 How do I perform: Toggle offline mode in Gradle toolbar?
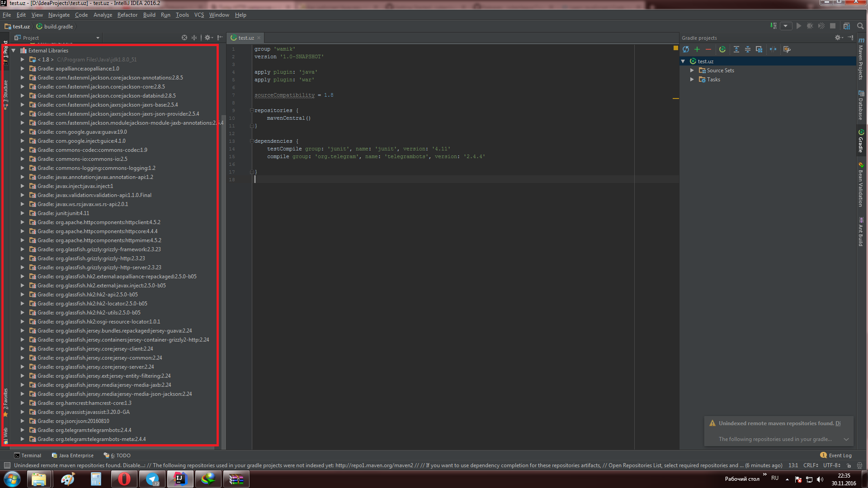[x=773, y=49]
